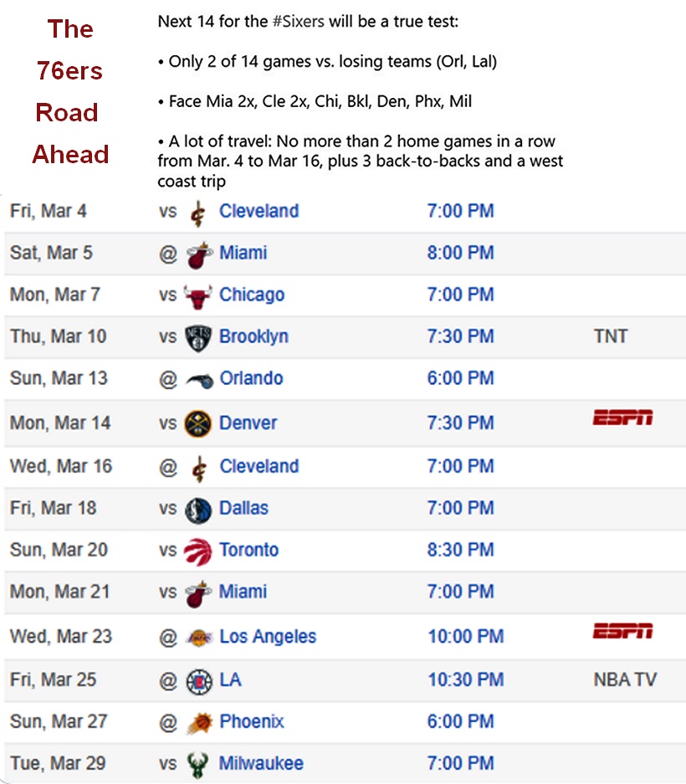Click the NBA TV broadcast label
Viewport: 686px width, 784px height.
(624, 679)
